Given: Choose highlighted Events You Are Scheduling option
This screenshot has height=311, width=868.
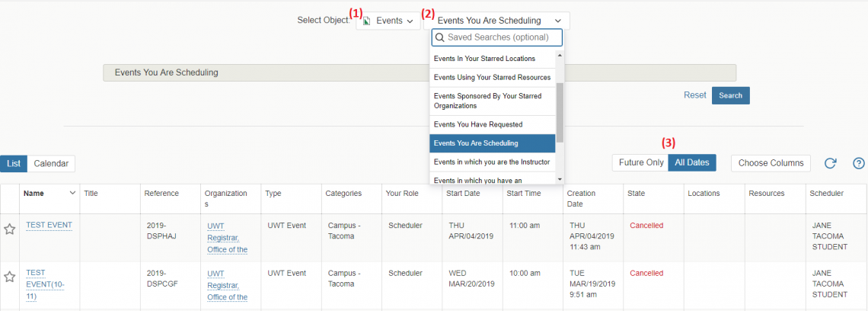Looking at the screenshot, I should point(493,143).
